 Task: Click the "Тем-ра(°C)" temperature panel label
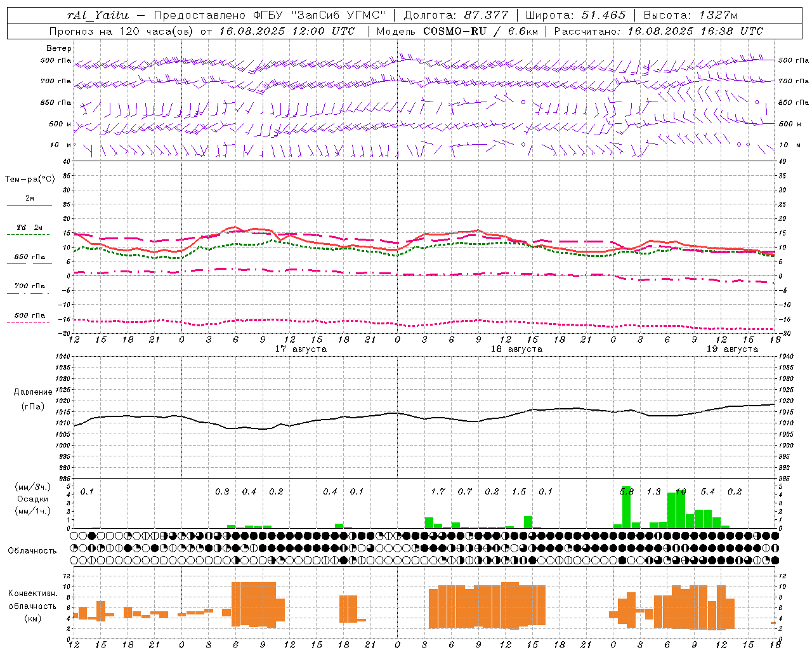[30, 180]
